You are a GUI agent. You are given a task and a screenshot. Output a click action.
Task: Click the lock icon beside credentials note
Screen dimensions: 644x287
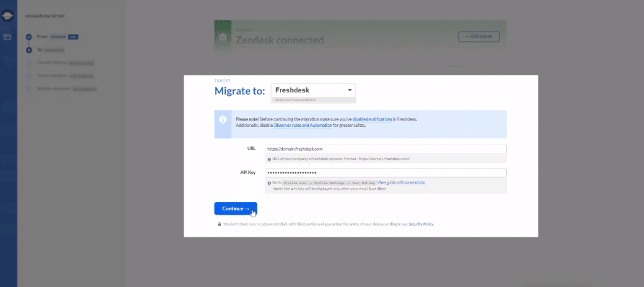click(x=219, y=224)
